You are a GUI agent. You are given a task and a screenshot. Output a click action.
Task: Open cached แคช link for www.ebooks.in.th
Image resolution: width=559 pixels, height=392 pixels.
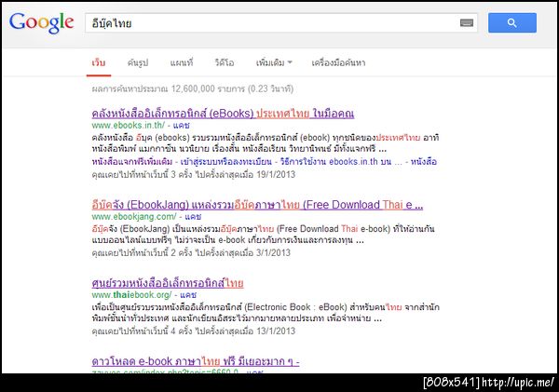[x=181, y=125]
